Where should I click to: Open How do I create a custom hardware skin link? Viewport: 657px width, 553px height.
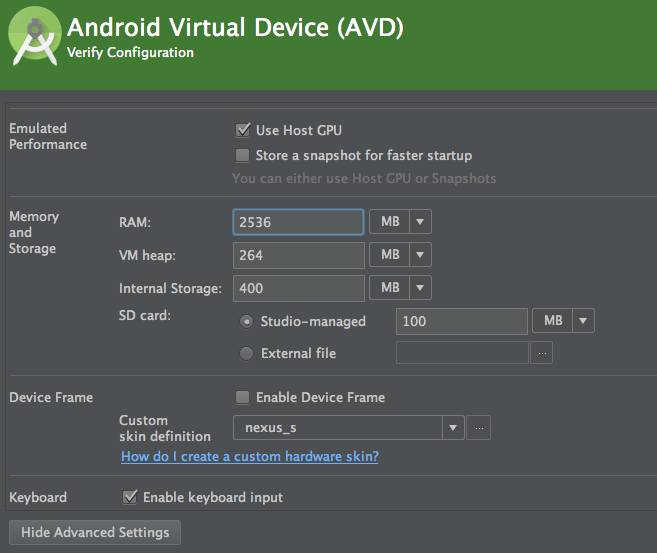[250, 456]
